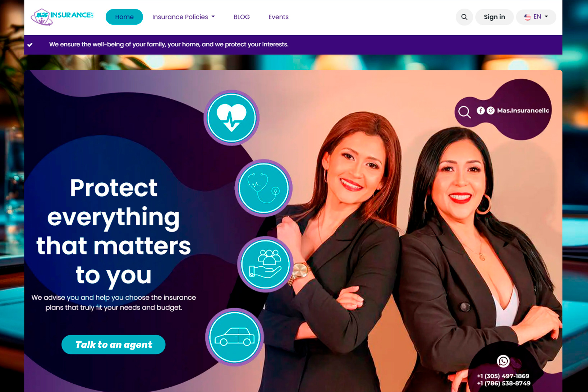588x392 pixels.
Task: Click Talk to an agent button
Action: [x=114, y=345]
